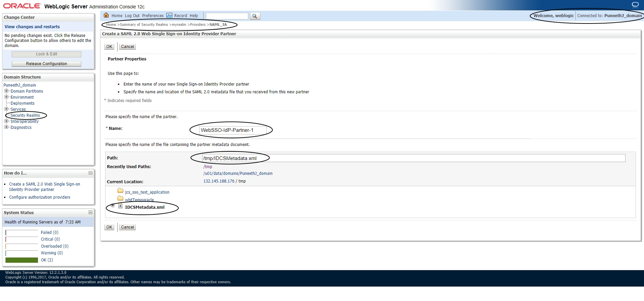Click the 132.145.188.176 current location link
Screen dimensions: 644x301
pos(219,181)
